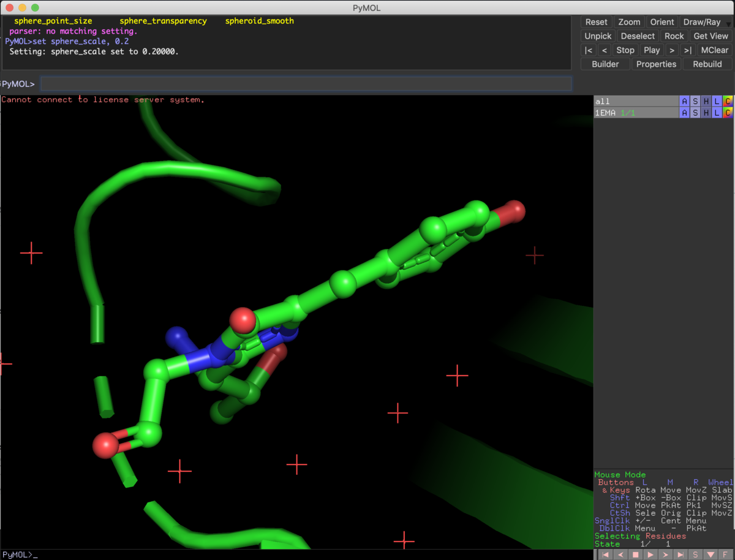Open the Draw/Ray dropdown arrow
The width and height of the screenshot is (735, 560).
[729, 24]
